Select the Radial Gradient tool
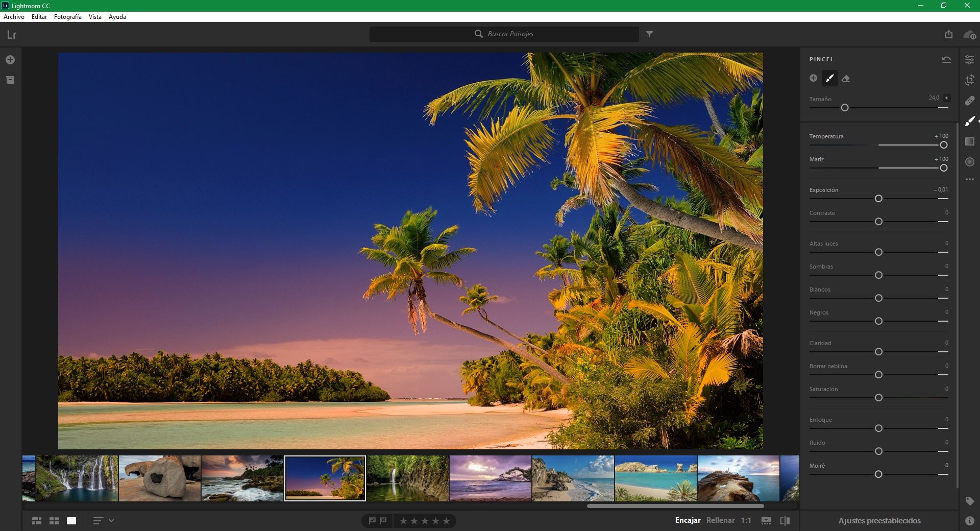This screenshot has height=531, width=980. pyautogui.click(x=970, y=162)
